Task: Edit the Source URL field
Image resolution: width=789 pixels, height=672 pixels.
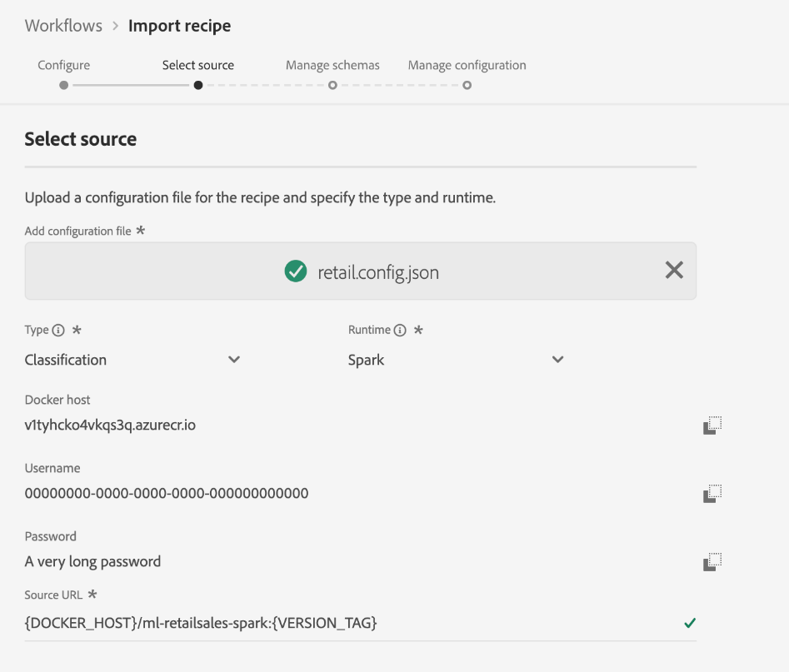Action: 333,623
